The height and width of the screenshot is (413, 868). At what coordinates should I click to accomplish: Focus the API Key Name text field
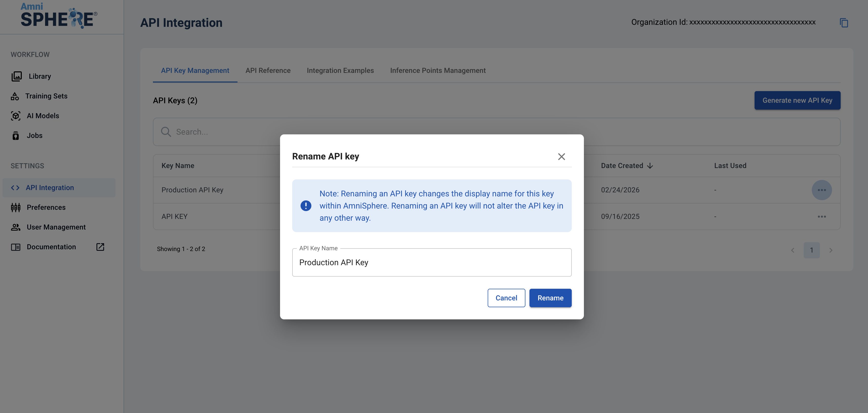coord(431,262)
